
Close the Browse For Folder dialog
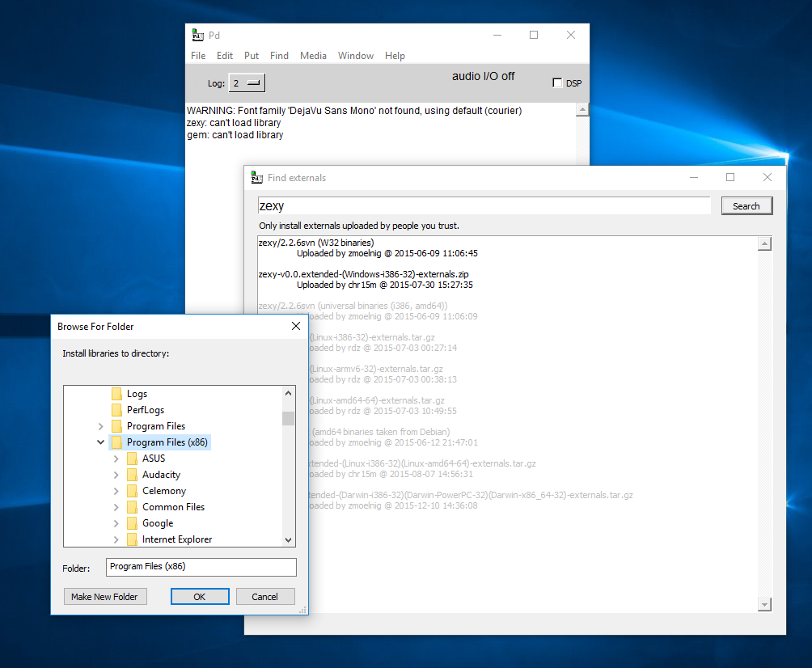coord(296,326)
